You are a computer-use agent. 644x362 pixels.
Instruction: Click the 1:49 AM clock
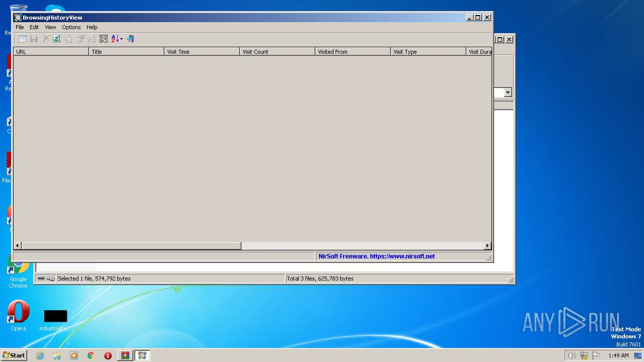[x=618, y=355]
